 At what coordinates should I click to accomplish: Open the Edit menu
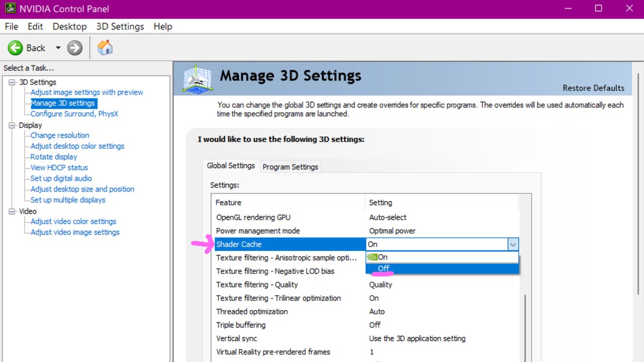35,27
